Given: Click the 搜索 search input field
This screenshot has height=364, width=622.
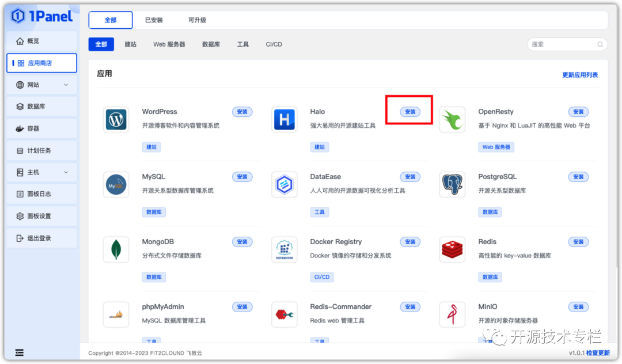Looking at the screenshot, I should (x=567, y=44).
